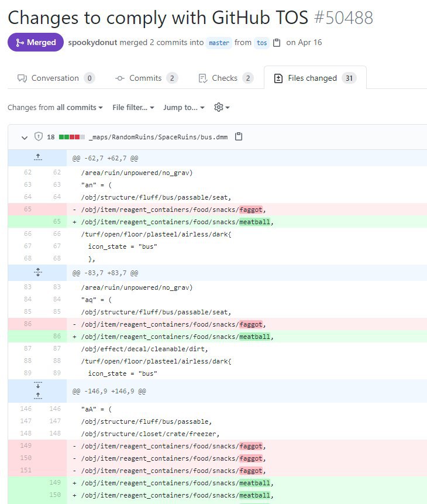427x504 pixels.
Task: Open the Changes from all commits dropdown
Action: click(55, 107)
